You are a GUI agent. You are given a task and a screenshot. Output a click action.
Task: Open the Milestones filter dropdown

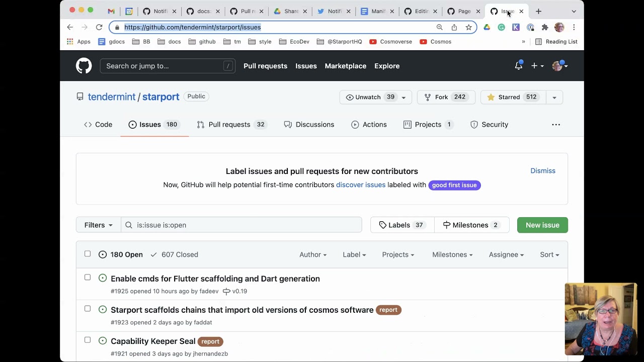pos(452,254)
